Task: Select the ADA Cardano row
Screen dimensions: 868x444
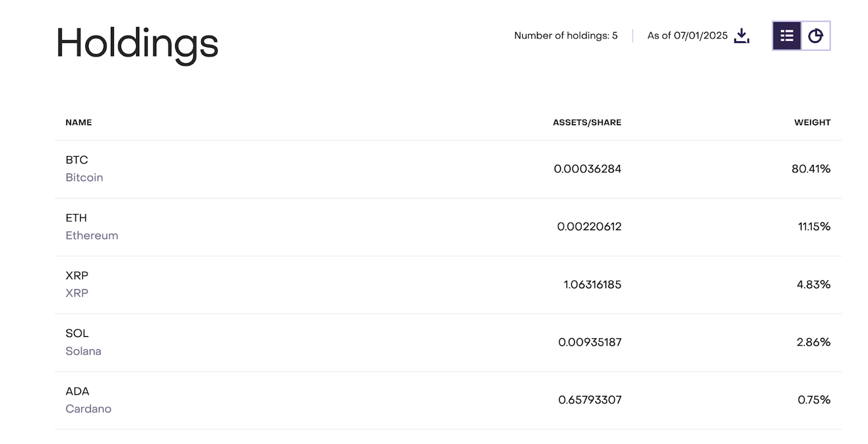Action: 448,401
